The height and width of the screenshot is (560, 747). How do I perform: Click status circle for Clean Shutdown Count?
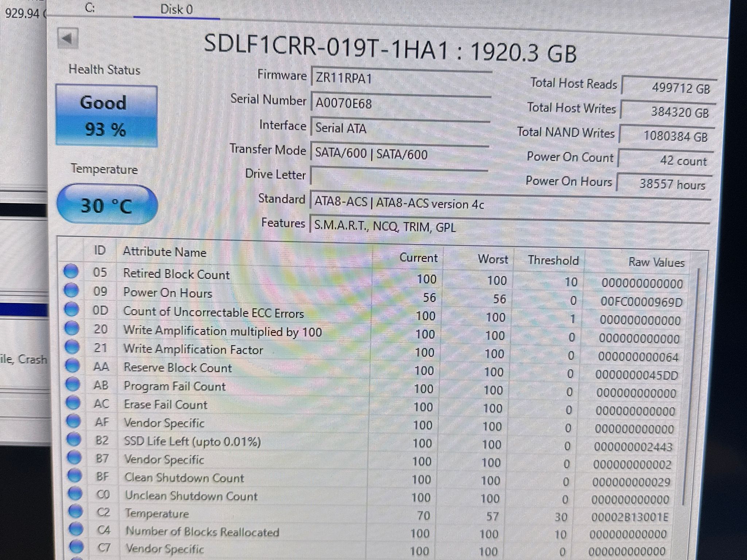75,475
